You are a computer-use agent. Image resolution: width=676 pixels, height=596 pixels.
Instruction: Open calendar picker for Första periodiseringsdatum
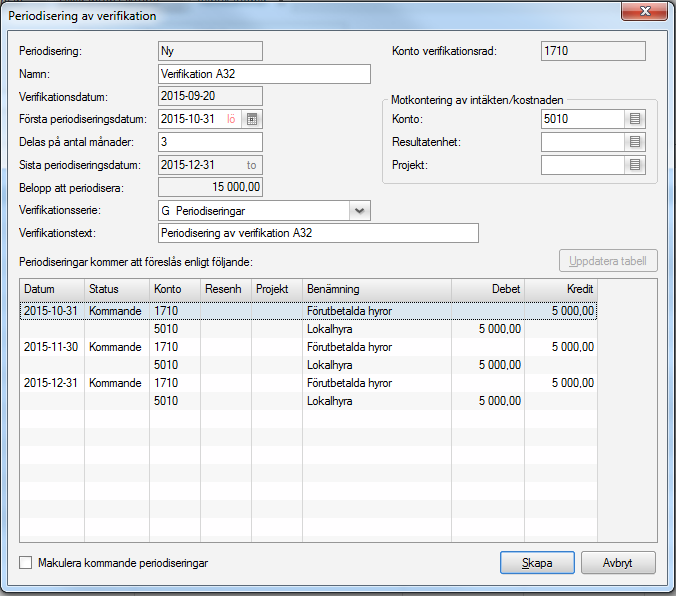pyautogui.click(x=252, y=119)
